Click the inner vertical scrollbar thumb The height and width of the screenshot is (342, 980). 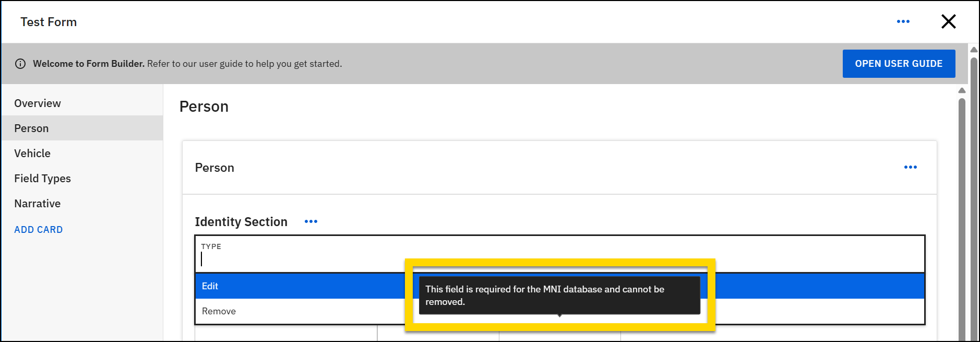pos(962,219)
